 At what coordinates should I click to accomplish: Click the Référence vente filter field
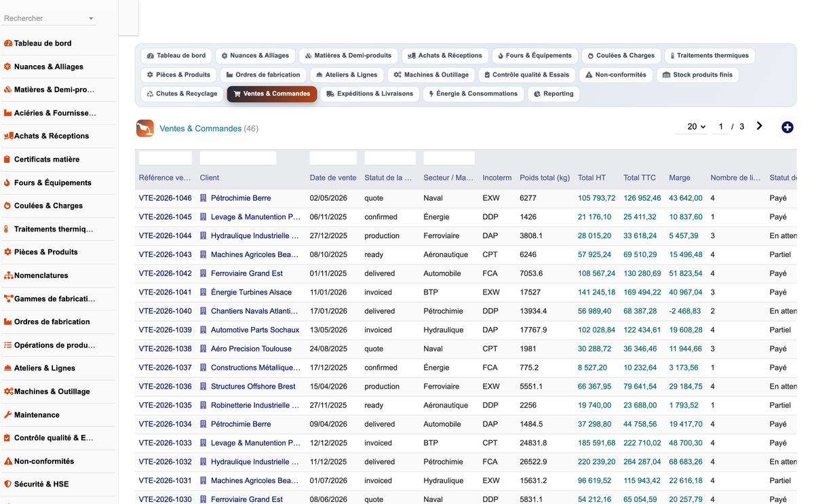166,158
